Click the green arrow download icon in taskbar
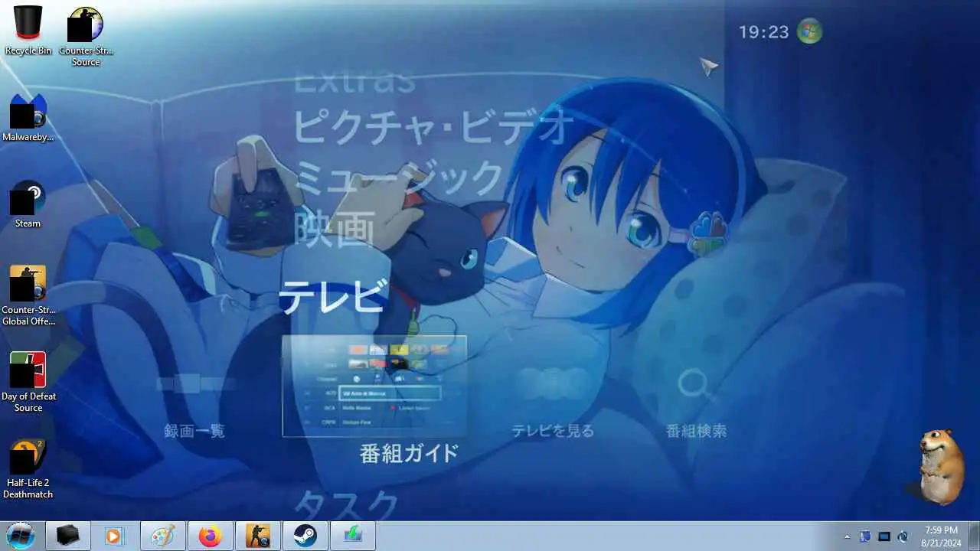 pyautogui.click(x=353, y=536)
